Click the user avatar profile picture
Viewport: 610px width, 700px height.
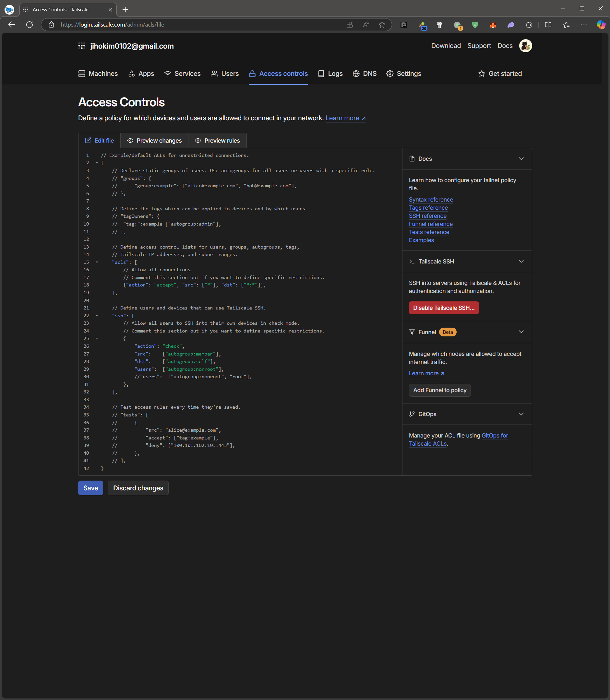(525, 46)
